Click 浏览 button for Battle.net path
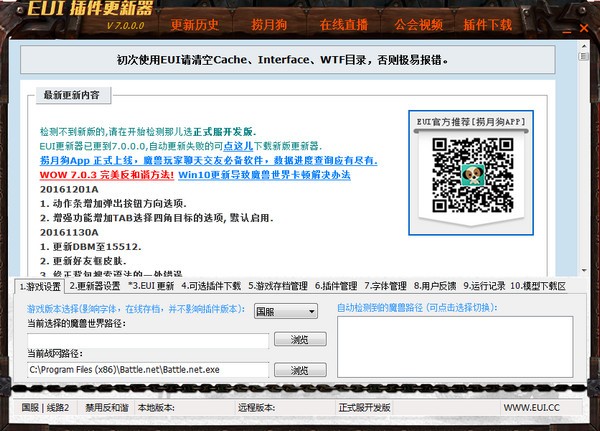 (300, 370)
